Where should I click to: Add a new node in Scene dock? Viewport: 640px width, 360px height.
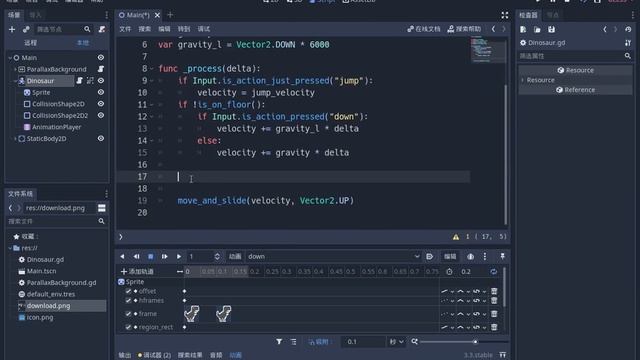12,29
